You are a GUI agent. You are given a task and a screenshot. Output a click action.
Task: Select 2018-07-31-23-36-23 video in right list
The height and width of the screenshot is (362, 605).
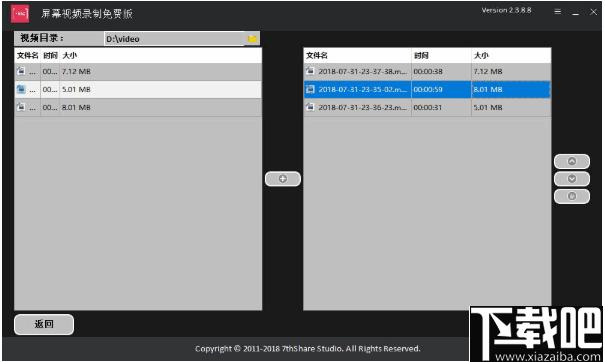(427, 107)
